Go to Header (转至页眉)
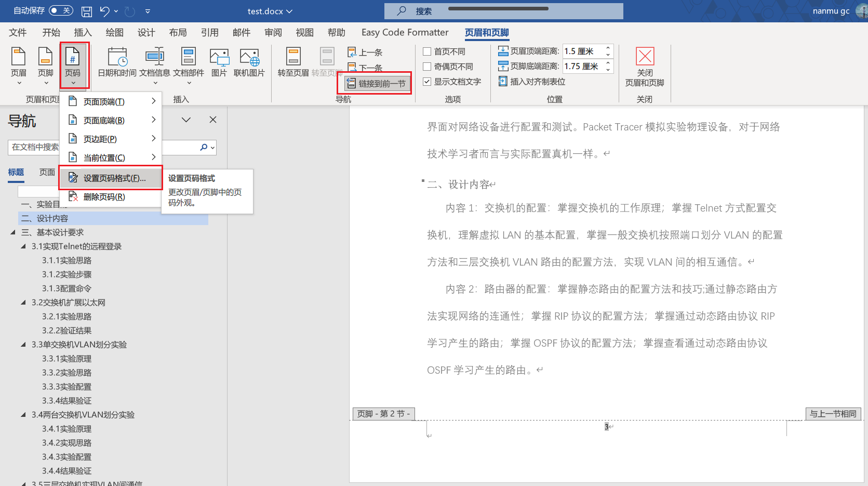The image size is (868, 486). 293,62
